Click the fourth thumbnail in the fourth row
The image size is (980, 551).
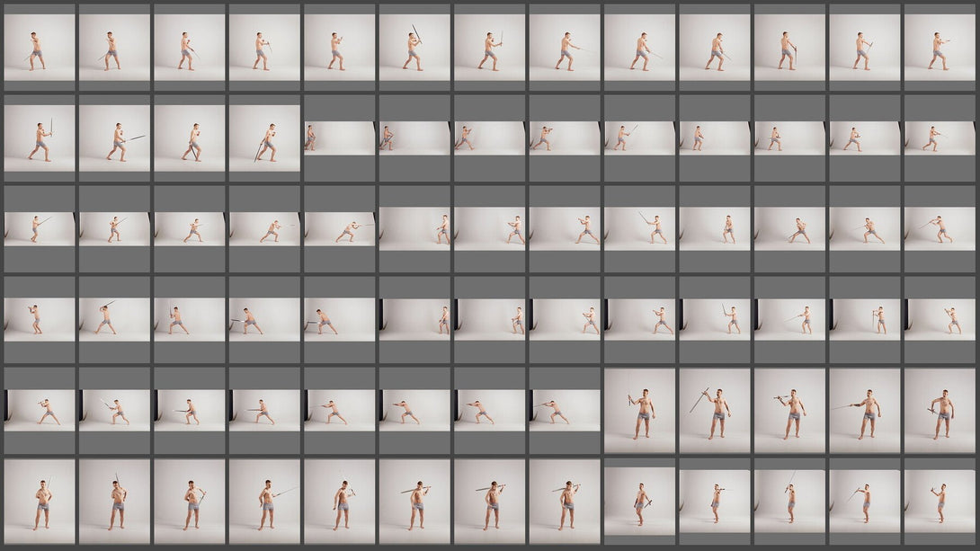264,319
